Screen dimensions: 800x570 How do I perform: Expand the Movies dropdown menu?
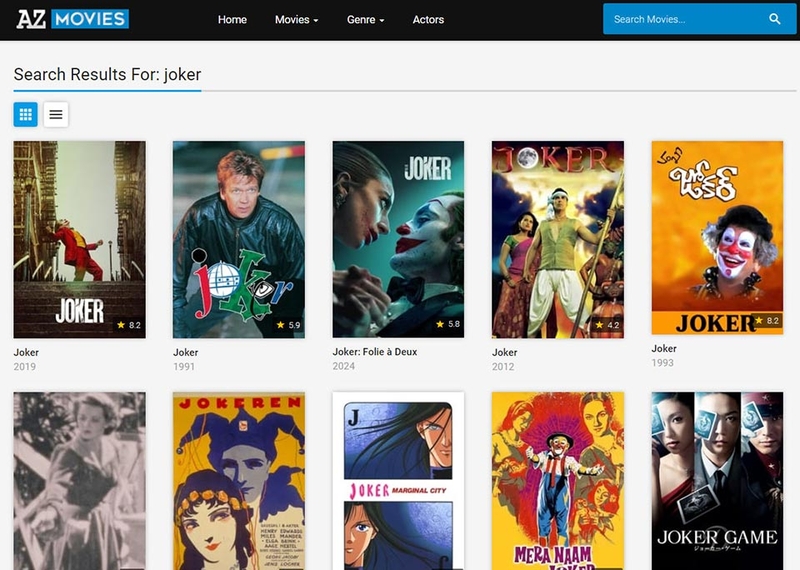296,20
